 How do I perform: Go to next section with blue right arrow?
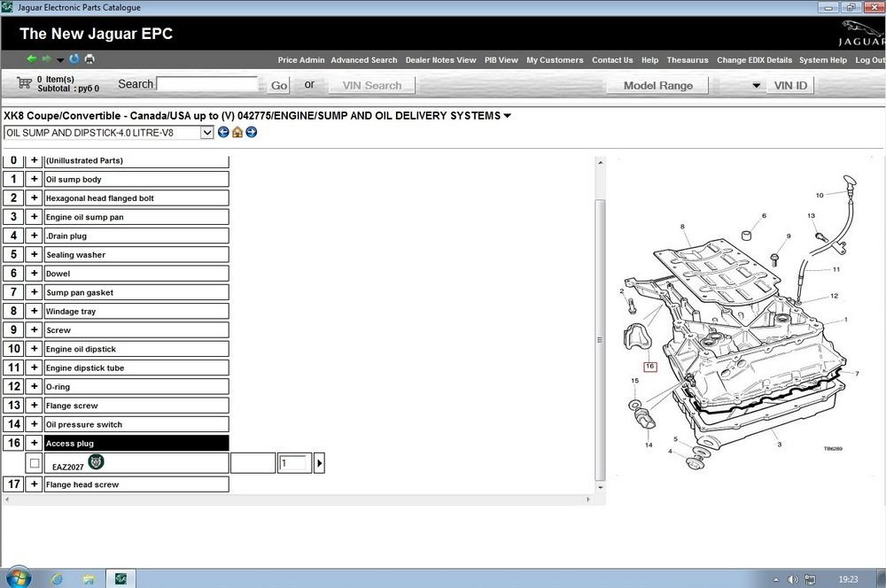[x=252, y=132]
